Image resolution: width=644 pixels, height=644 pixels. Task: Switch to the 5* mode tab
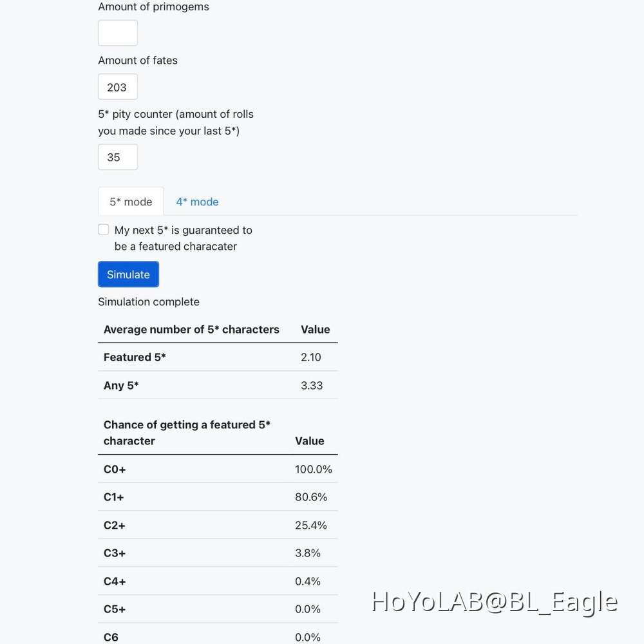click(x=131, y=202)
